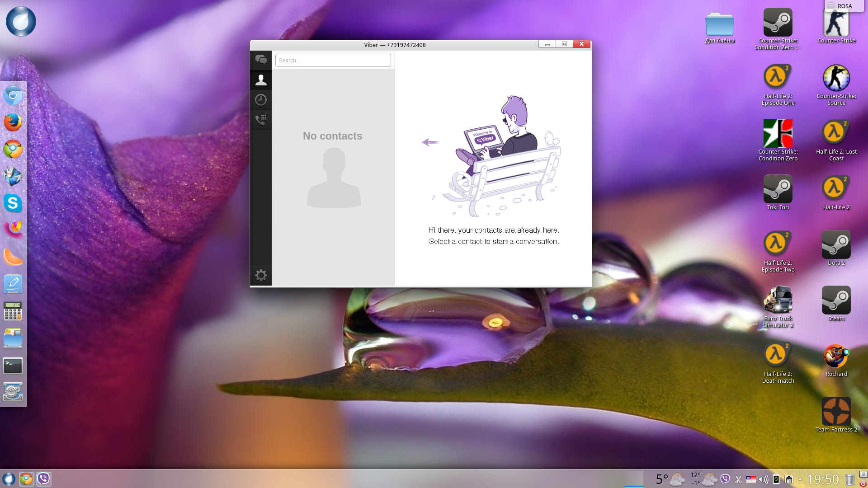Select the Viber contacts tab icon
This screenshot has width=868, height=488.
pyautogui.click(x=261, y=80)
